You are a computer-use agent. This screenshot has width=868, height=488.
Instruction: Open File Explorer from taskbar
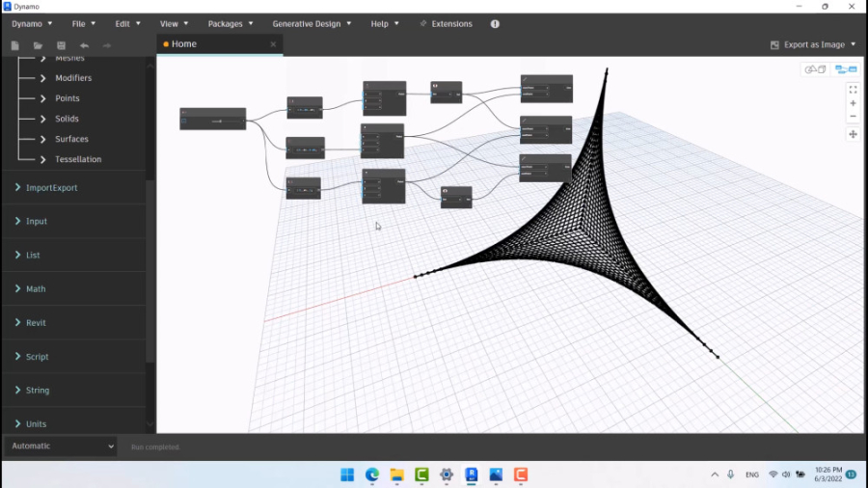(397, 474)
